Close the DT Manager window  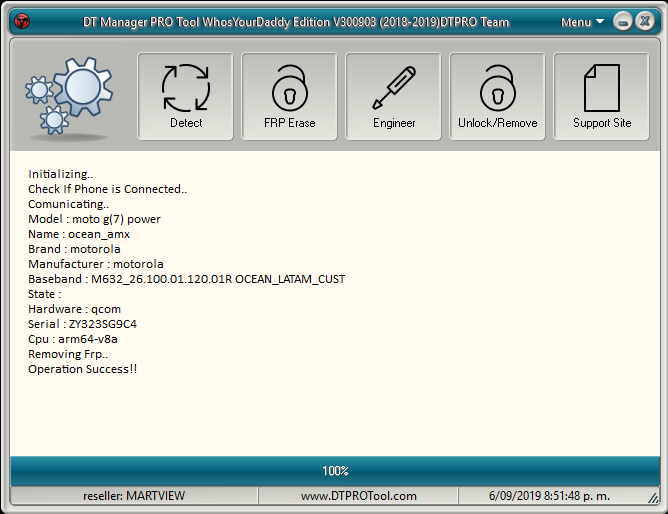(x=645, y=21)
